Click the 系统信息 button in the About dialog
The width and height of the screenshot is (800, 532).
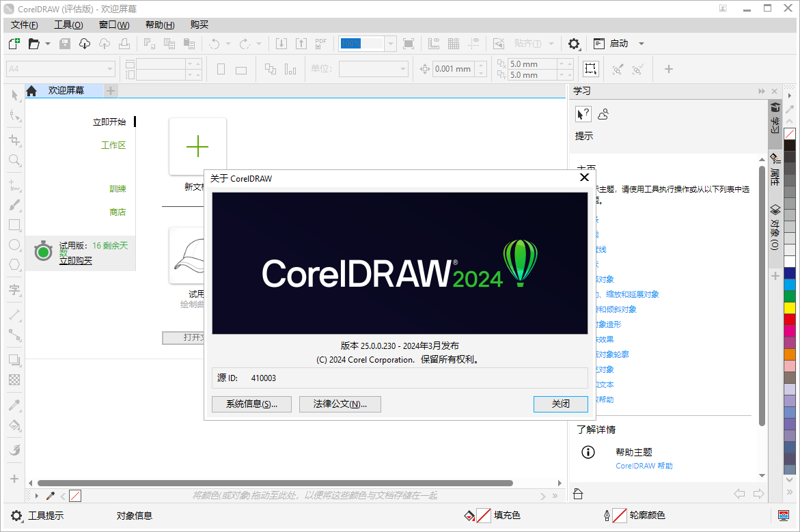pyautogui.click(x=251, y=404)
